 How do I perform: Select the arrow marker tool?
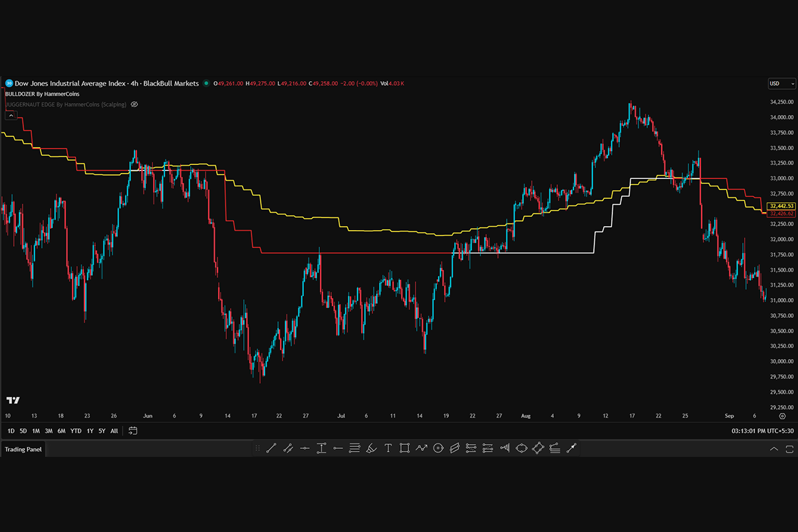coord(571,449)
